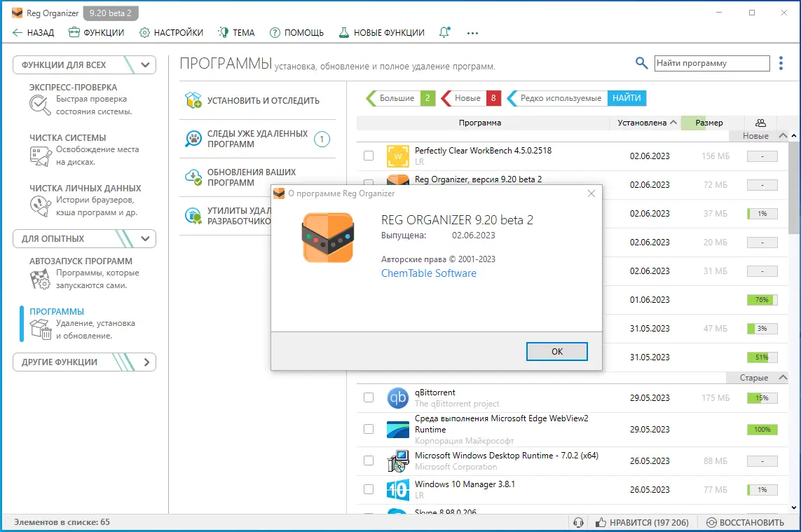
Task: Go back with 'Назад'
Action: (x=33, y=33)
